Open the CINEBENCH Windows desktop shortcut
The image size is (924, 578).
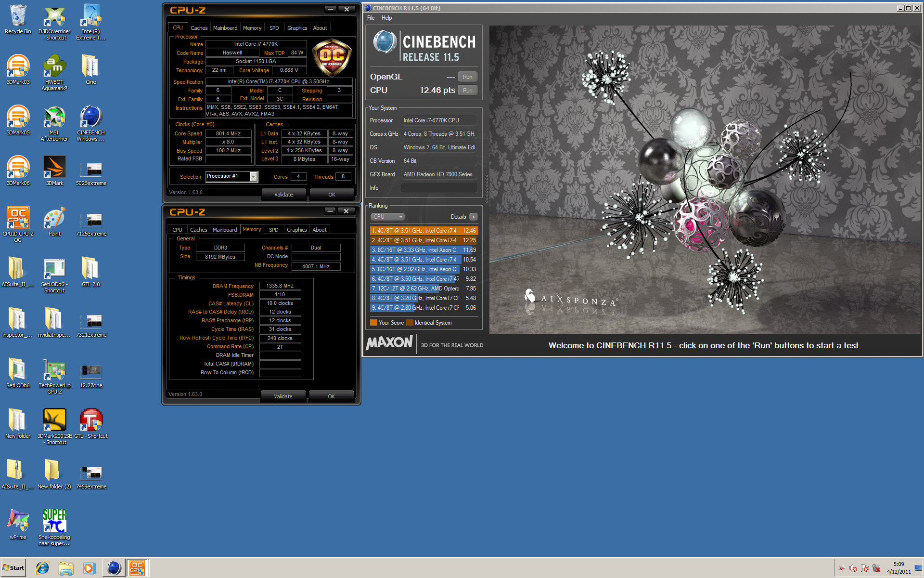click(91, 123)
